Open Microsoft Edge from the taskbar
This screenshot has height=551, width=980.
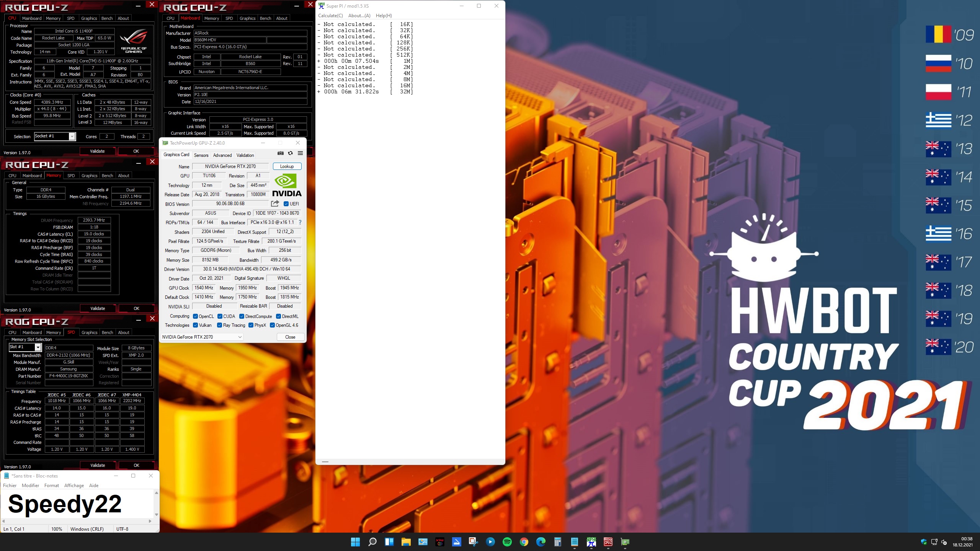(x=541, y=542)
